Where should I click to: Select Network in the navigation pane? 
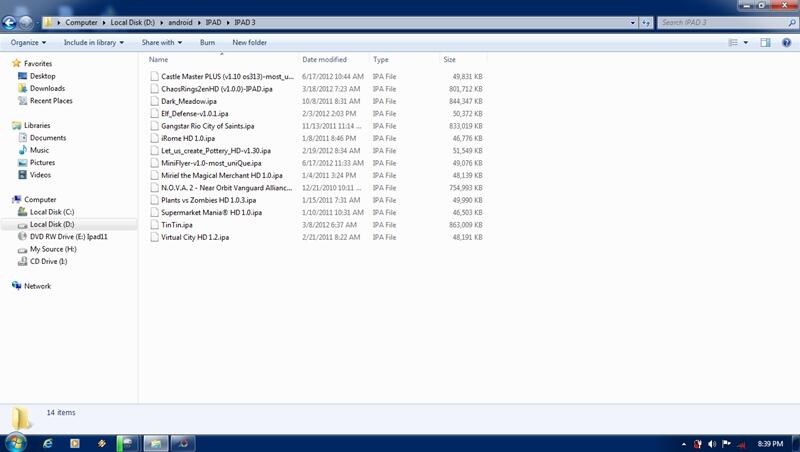(x=37, y=286)
